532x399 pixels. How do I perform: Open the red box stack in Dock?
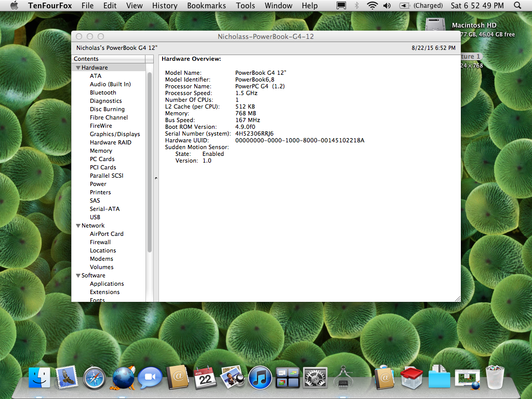tap(412, 378)
